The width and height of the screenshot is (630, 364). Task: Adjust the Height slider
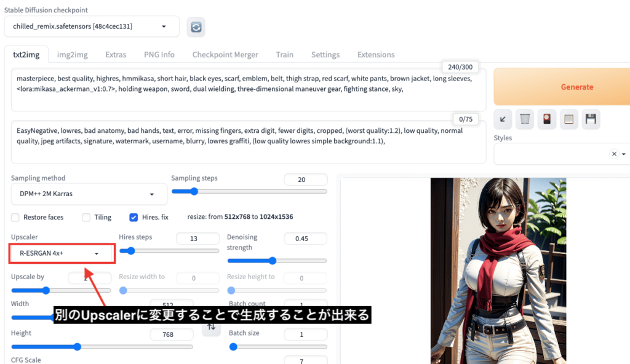(x=102, y=347)
